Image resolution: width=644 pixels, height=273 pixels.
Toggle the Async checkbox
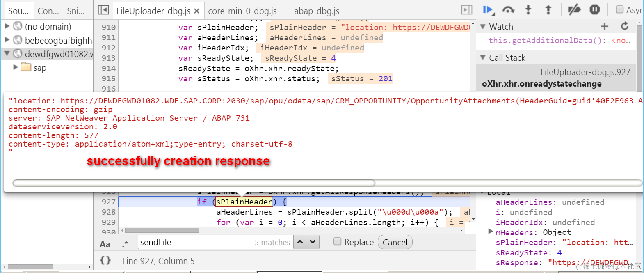tap(620, 9)
